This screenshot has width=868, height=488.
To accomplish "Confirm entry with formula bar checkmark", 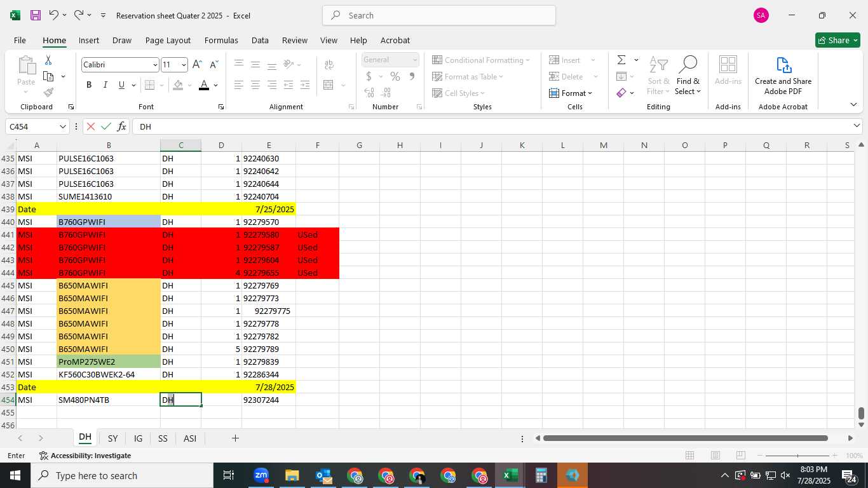I will [106, 126].
